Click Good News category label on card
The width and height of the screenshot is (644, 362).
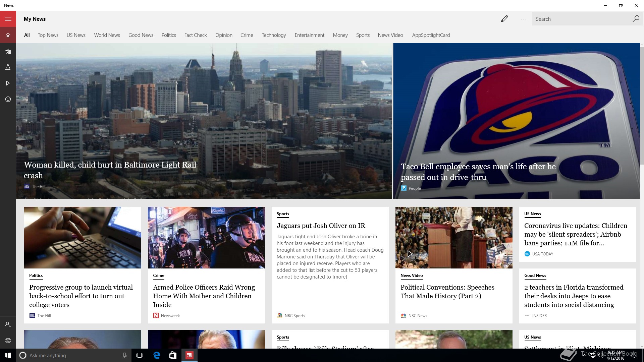[535, 276]
